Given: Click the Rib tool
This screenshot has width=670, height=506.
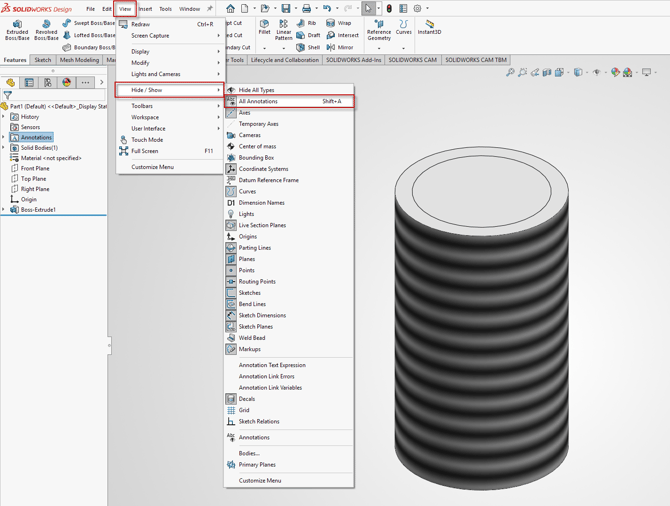Looking at the screenshot, I should [x=306, y=23].
